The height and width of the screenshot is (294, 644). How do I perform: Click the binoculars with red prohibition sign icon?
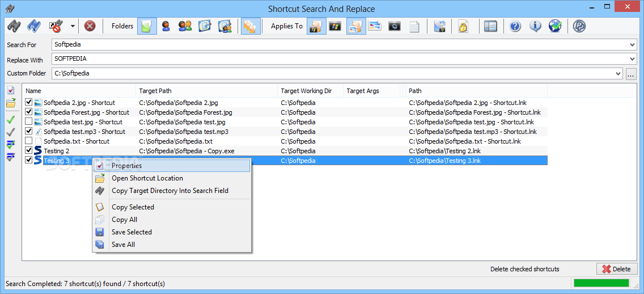click(56, 26)
